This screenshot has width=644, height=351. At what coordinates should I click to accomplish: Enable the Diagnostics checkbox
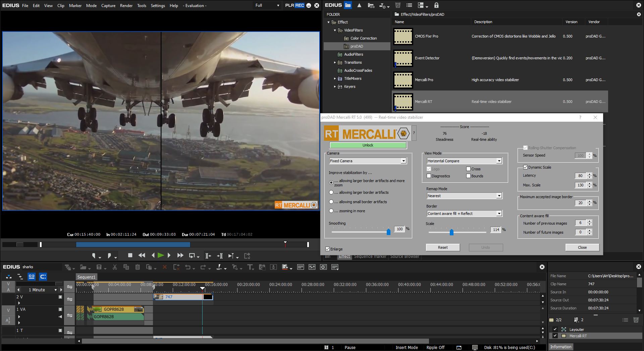[428, 176]
